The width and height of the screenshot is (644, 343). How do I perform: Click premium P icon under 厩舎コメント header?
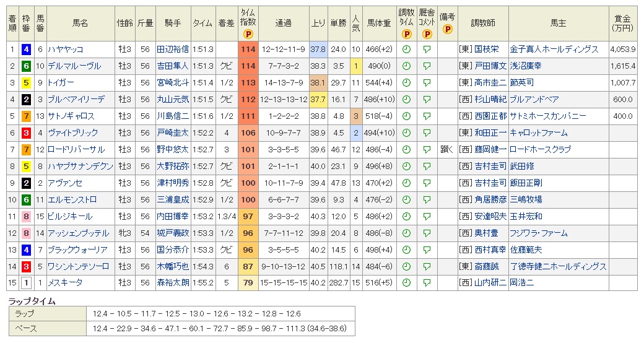coord(427,34)
